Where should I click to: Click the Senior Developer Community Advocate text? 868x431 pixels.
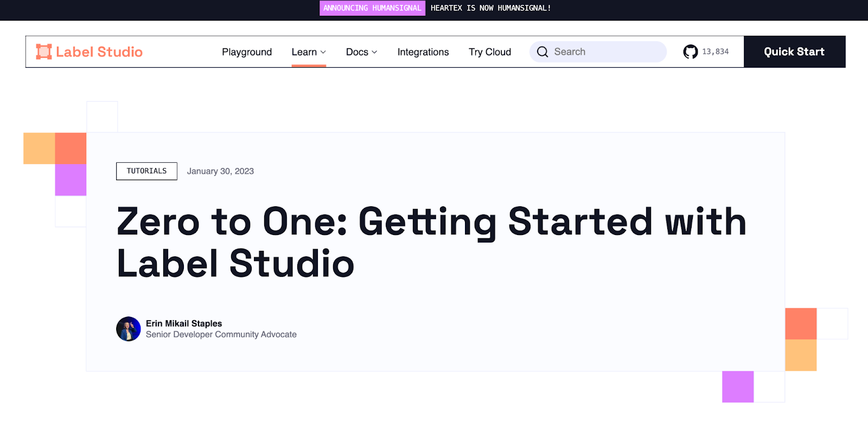tap(221, 334)
